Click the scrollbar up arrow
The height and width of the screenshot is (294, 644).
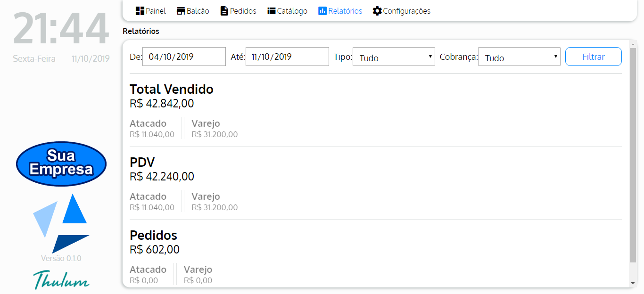tap(633, 44)
